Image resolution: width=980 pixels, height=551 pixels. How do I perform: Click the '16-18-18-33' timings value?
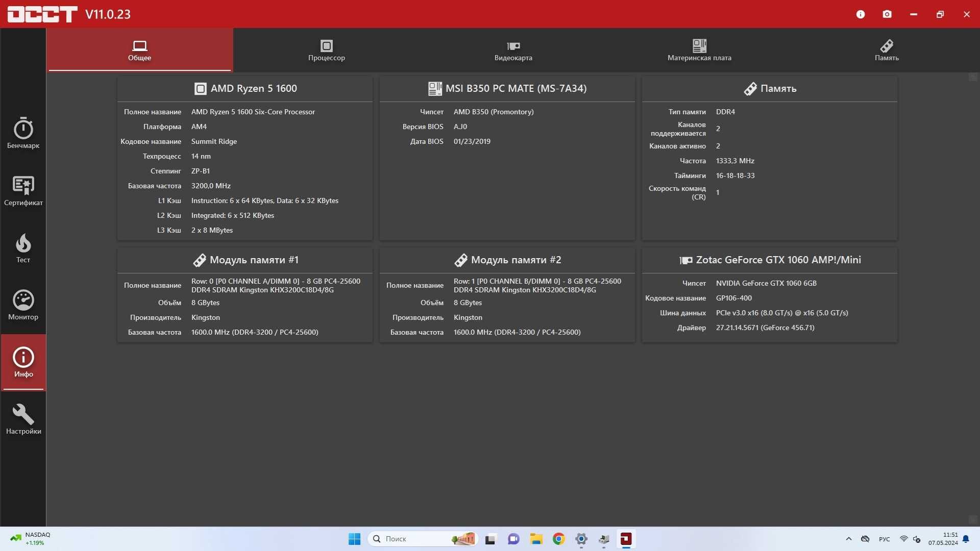click(735, 176)
